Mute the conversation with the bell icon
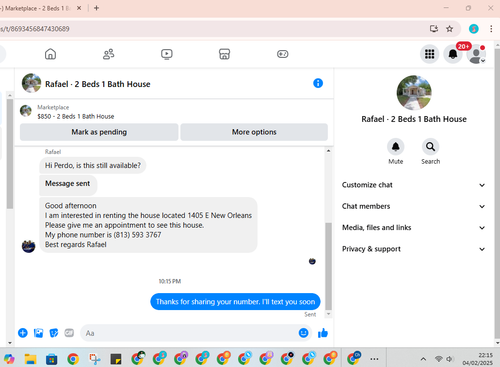This screenshot has width=500, height=367. pyautogui.click(x=396, y=147)
